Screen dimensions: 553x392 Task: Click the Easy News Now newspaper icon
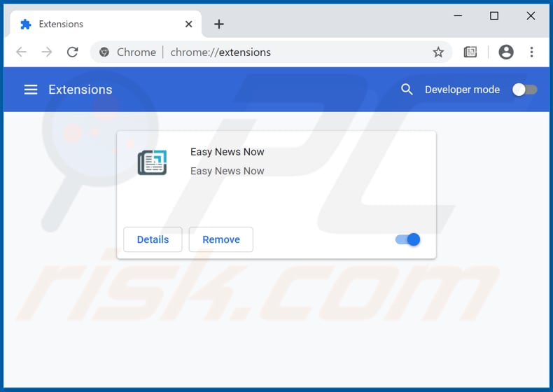152,162
